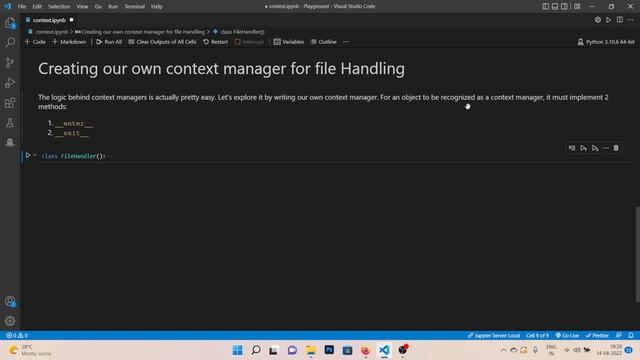Open the Accounts menu in activity bar
This screenshot has width=640, height=360.
point(10,301)
